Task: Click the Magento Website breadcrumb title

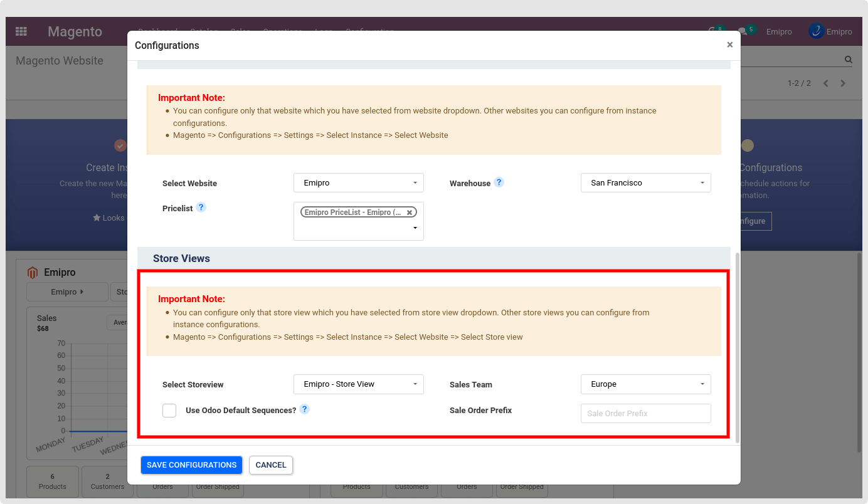Action: tap(60, 61)
